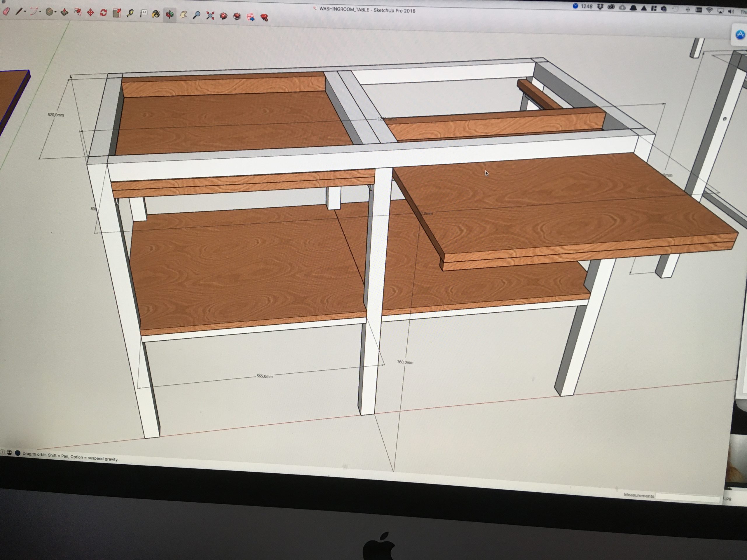The height and width of the screenshot is (560, 747).
Task: Click the blue clock menu bar icon
Action: [x=575, y=6]
